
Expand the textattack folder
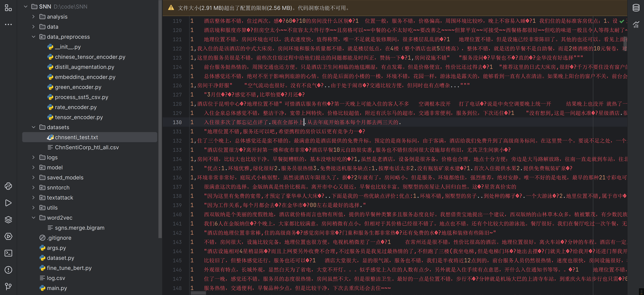[34, 198]
